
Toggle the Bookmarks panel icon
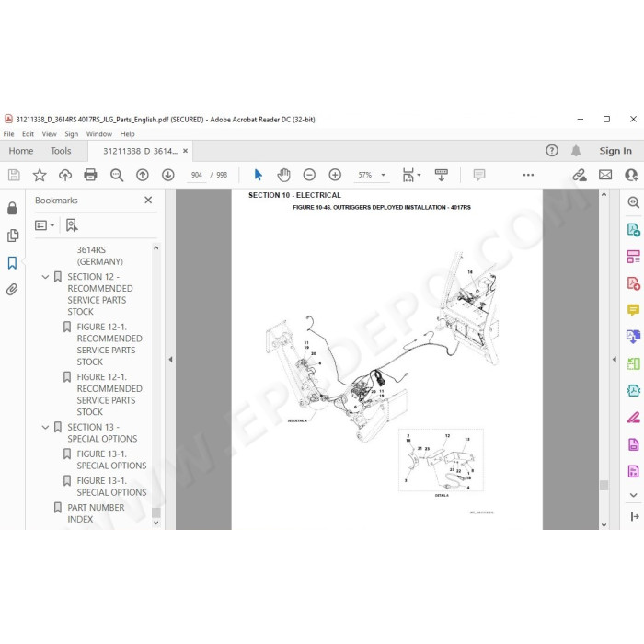(12, 263)
